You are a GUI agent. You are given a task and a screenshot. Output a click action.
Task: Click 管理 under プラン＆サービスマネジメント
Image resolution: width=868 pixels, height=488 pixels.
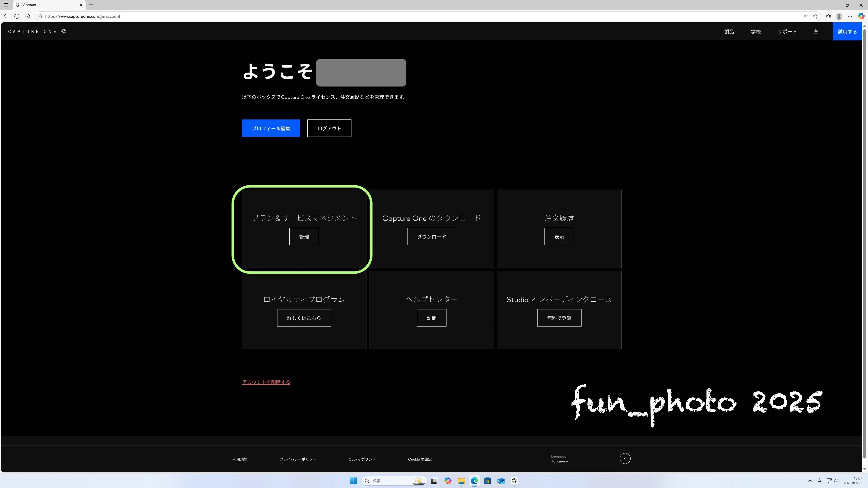point(304,237)
